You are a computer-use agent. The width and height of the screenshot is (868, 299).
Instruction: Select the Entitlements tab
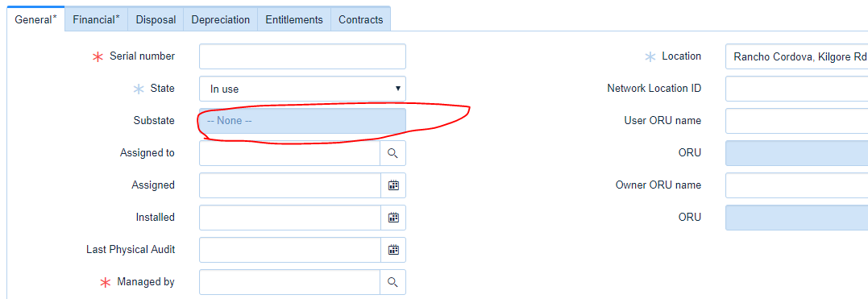coord(294,19)
